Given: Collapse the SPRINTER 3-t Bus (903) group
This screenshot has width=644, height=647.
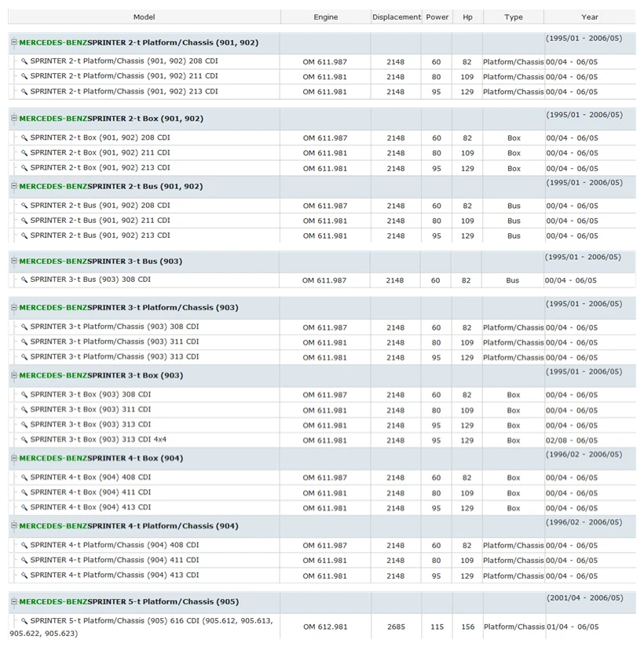Looking at the screenshot, I should [x=14, y=261].
